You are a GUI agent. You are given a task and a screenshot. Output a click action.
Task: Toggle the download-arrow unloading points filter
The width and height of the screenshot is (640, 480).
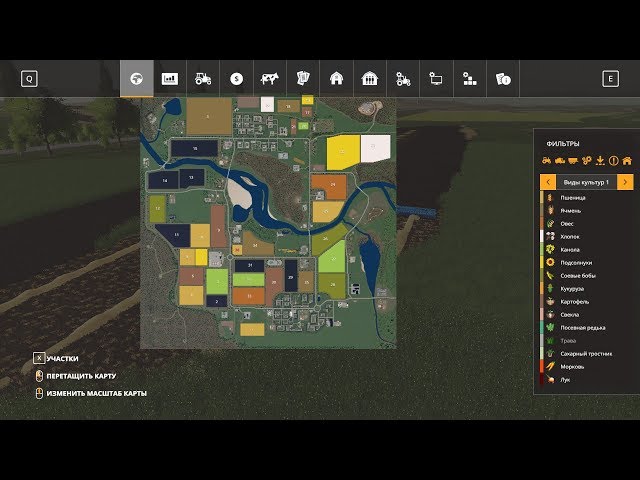600,160
